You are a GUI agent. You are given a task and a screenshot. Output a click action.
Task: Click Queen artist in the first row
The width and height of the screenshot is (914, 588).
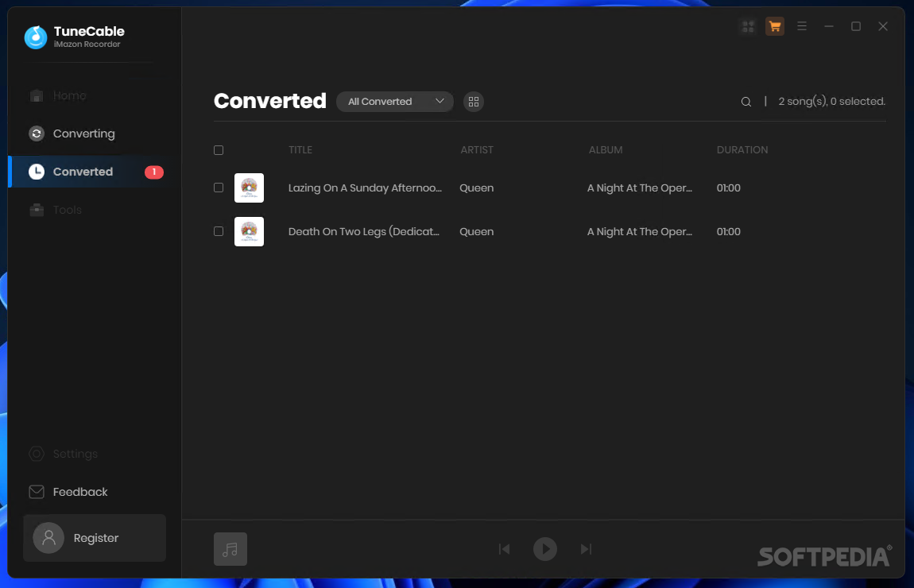pyautogui.click(x=476, y=188)
